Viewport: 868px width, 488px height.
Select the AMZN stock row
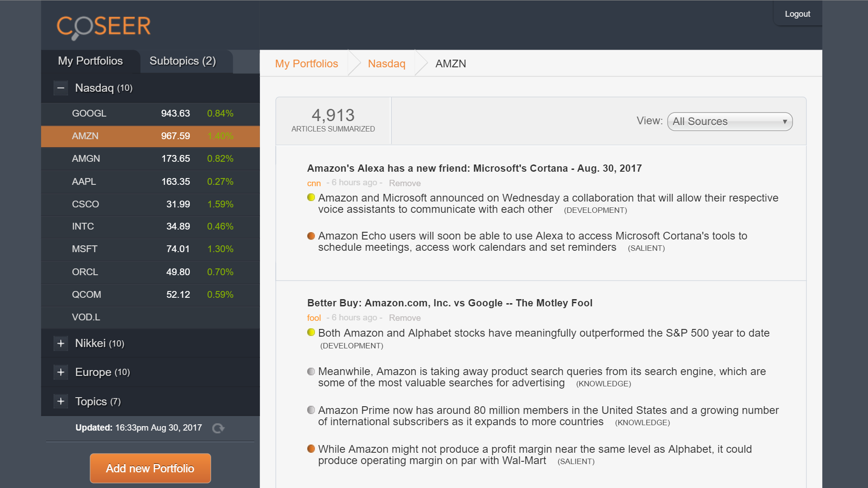[151, 136]
